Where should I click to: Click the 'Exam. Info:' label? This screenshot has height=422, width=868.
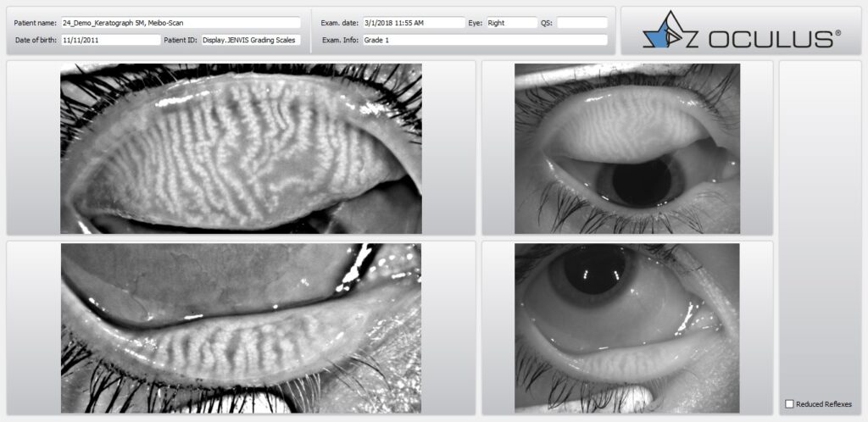[340, 40]
